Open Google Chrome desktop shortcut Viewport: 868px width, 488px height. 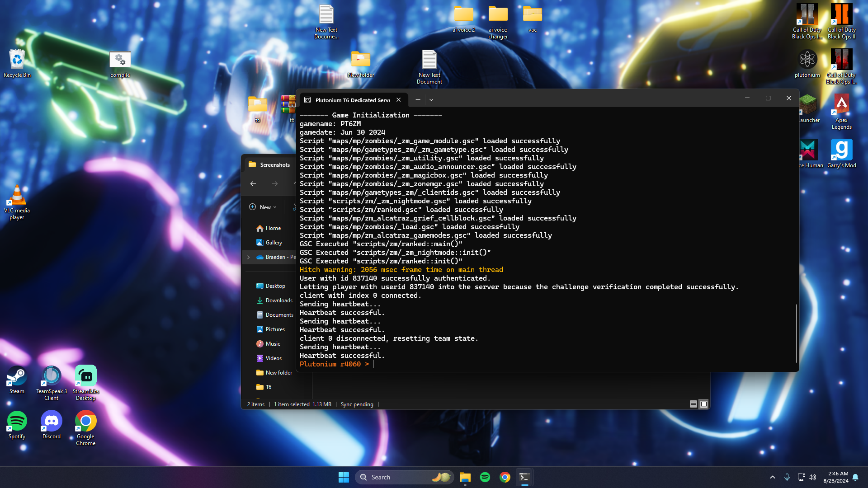(85, 428)
